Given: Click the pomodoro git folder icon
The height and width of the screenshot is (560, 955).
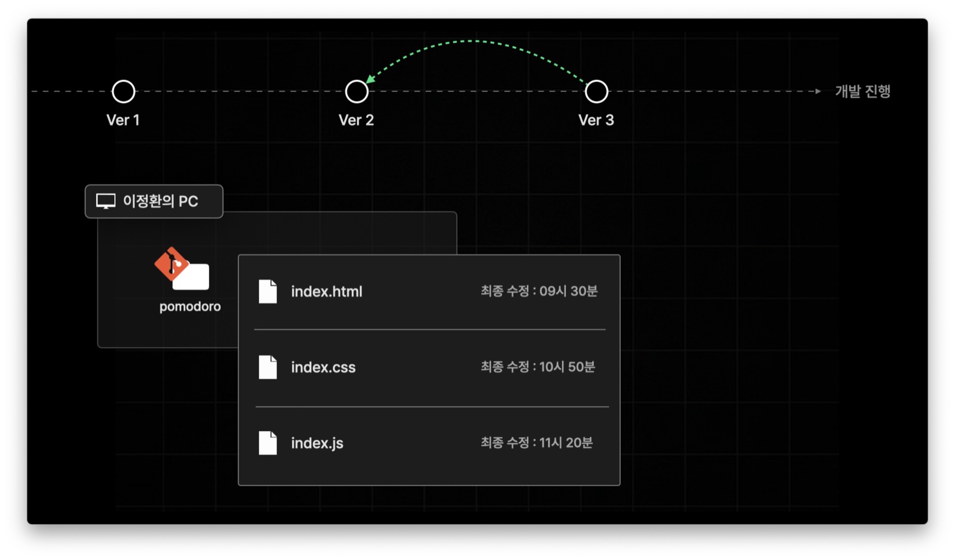Looking at the screenshot, I should 182,269.
